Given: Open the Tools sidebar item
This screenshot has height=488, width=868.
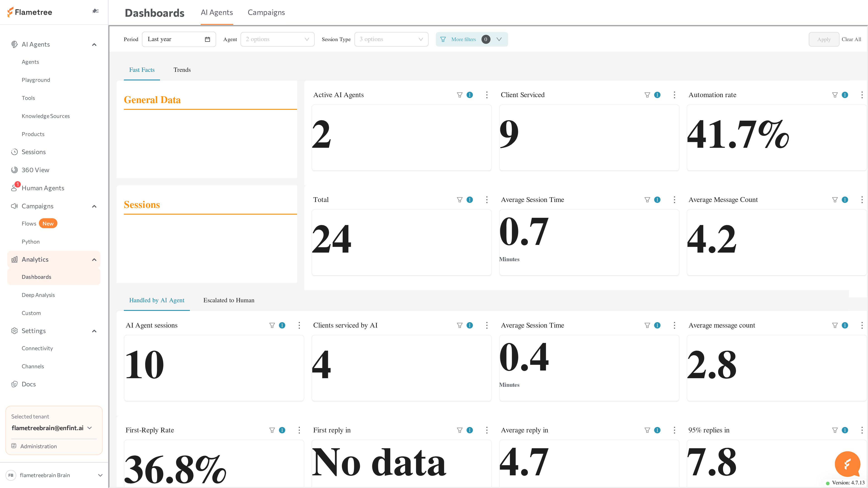Looking at the screenshot, I should coord(28,98).
